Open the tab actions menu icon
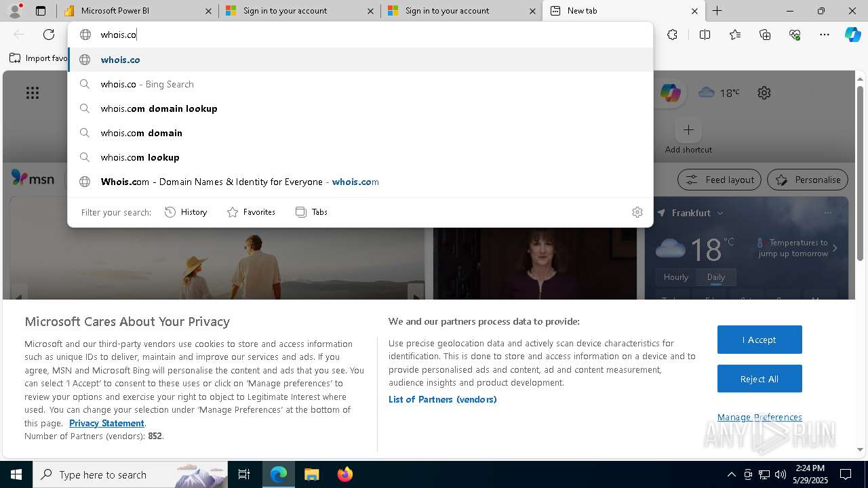 tap(41, 11)
